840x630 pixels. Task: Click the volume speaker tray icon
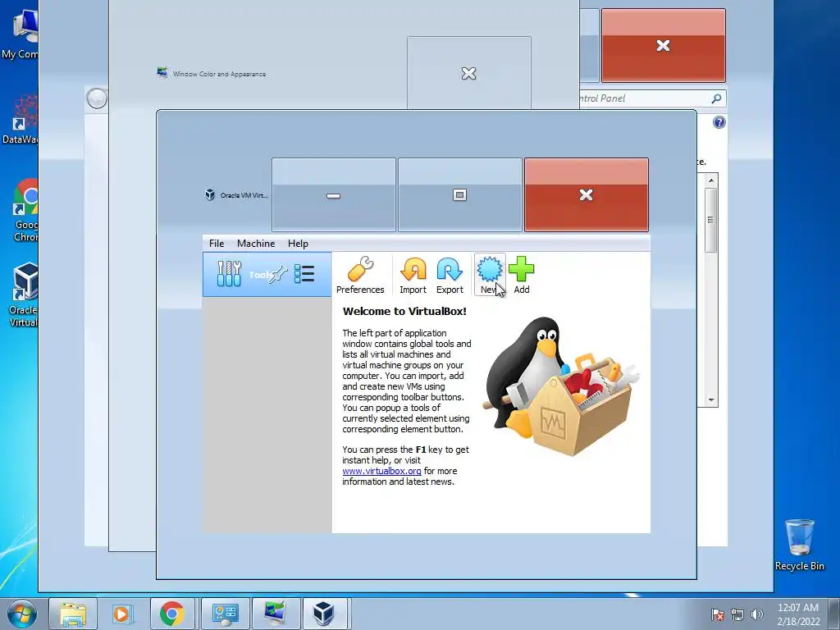757,614
